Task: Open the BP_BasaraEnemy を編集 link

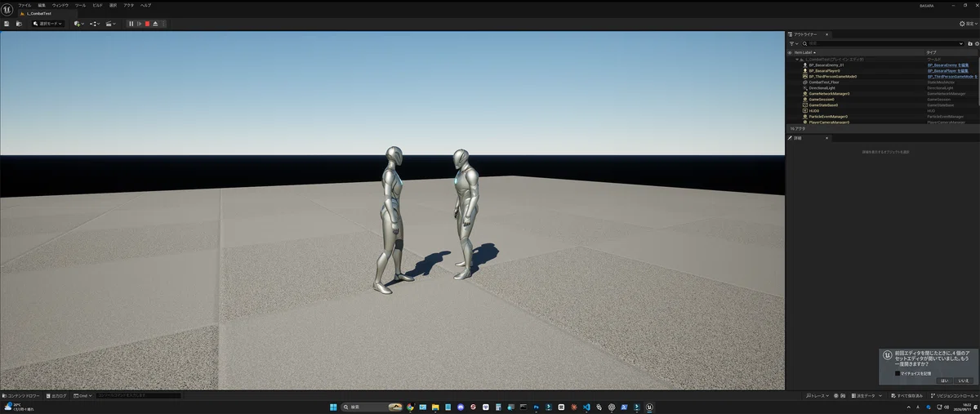Action: [948, 65]
